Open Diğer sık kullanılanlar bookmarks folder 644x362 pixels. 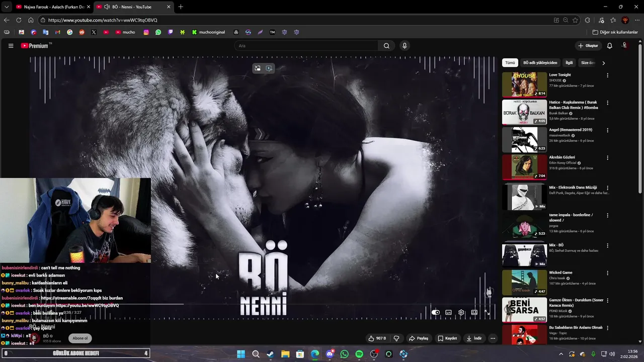pyautogui.click(x=615, y=32)
